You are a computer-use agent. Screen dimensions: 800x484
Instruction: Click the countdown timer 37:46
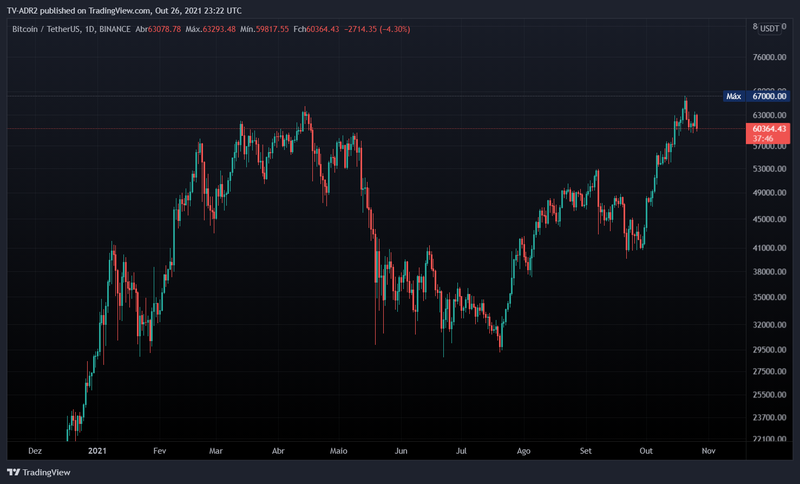coord(763,138)
